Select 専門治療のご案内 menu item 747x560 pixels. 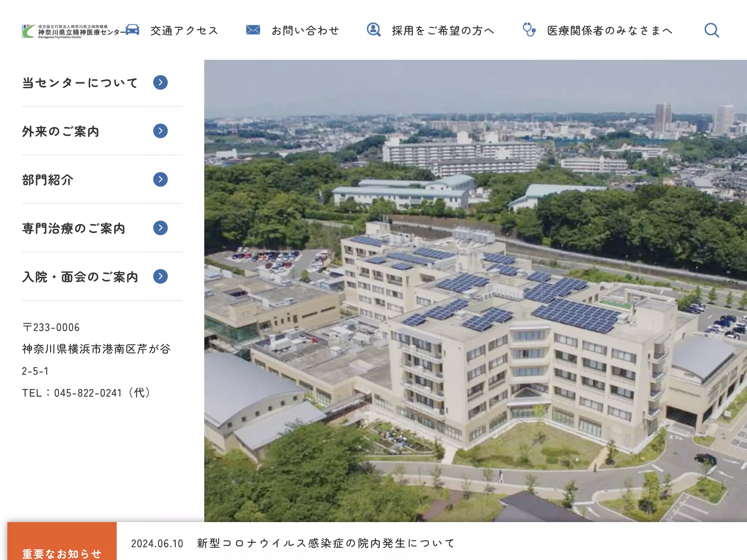74,228
